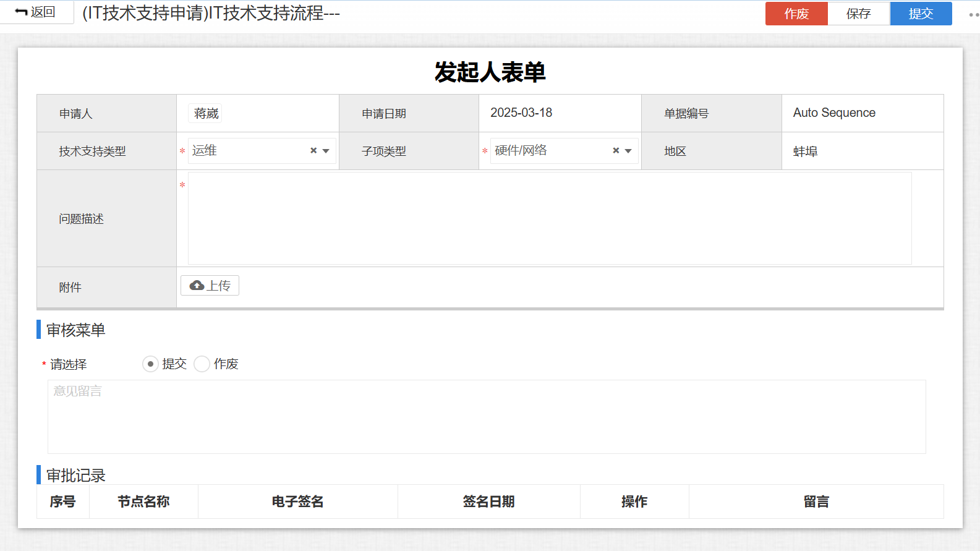
Task: Click the 电子签名 column header
Action: coord(297,502)
